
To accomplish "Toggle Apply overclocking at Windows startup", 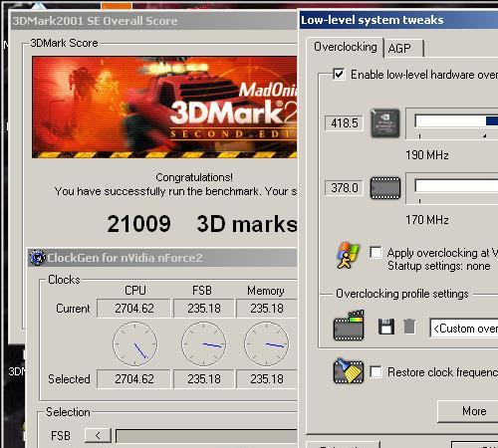I will (x=375, y=252).
